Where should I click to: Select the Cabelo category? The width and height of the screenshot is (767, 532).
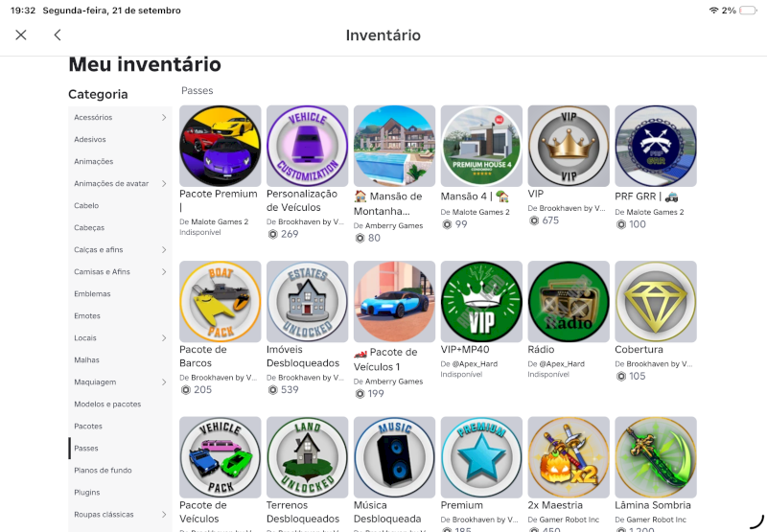click(86, 205)
